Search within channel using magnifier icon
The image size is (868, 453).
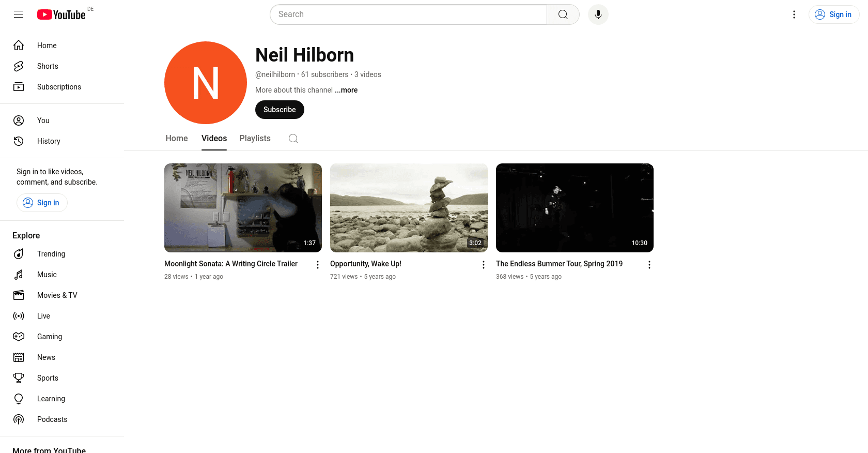pyautogui.click(x=293, y=139)
